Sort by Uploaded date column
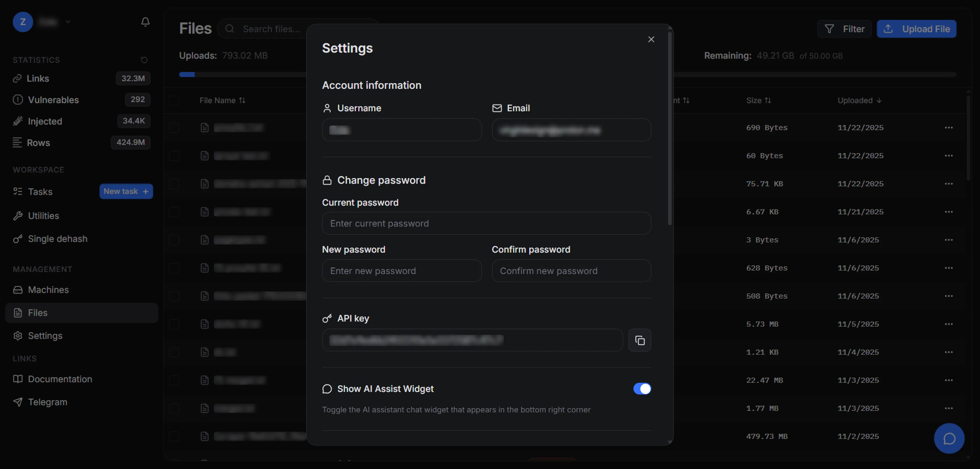This screenshot has height=469, width=980. coord(859,101)
